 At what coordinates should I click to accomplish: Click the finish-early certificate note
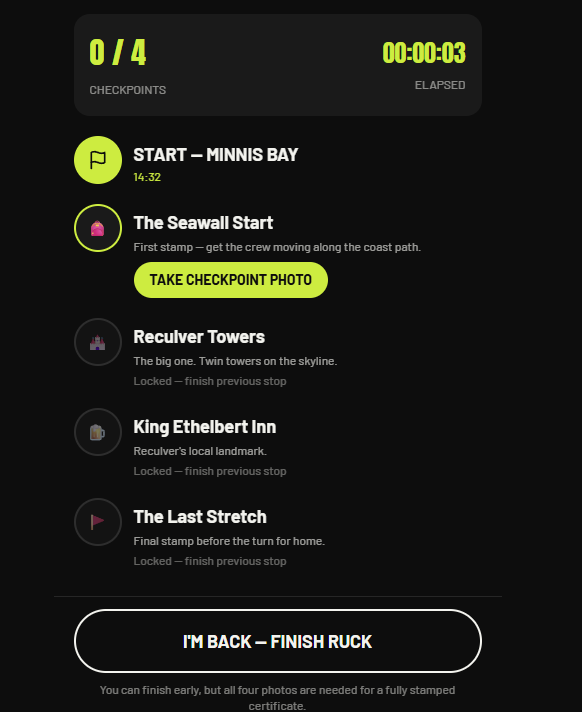277,698
